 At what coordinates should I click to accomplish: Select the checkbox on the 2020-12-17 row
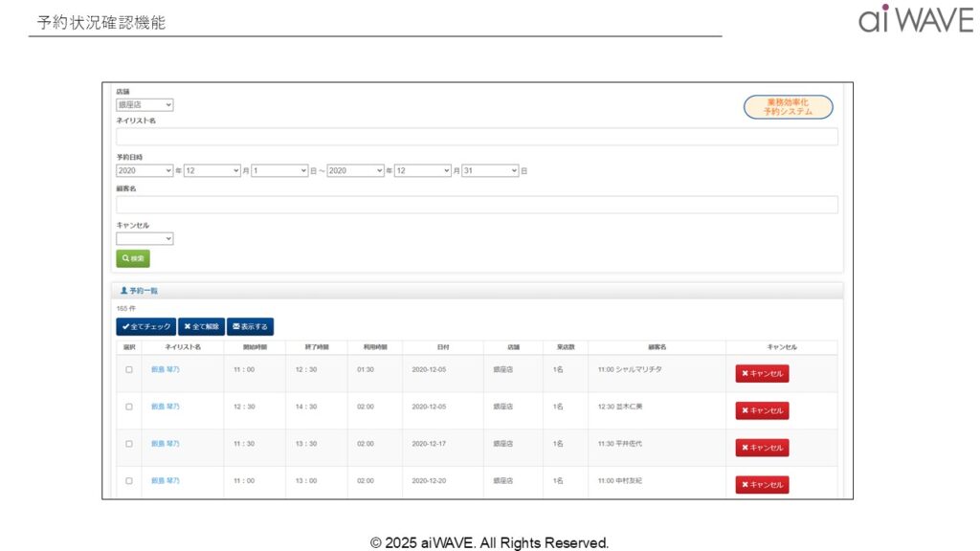tap(129, 444)
